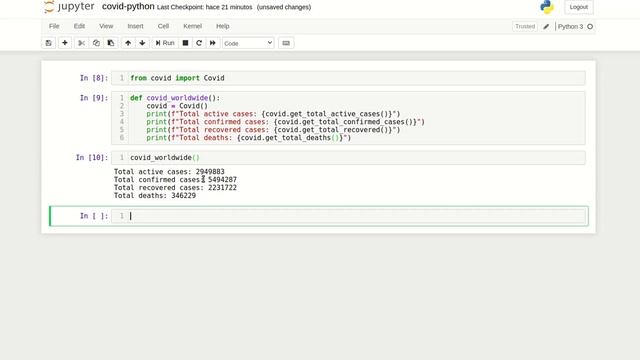The width and height of the screenshot is (640, 360).
Task: Click the 'covid = Covid()' code line
Action: click(177, 106)
